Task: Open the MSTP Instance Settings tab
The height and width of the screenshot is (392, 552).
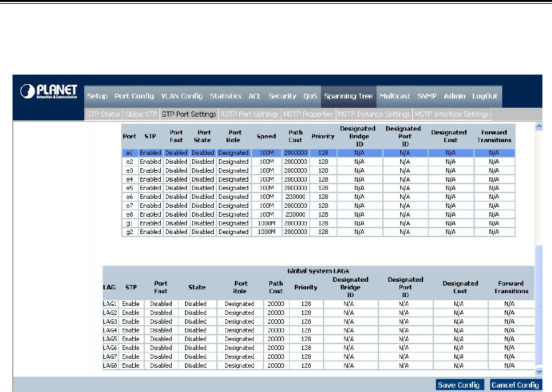Action: pos(373,114)
